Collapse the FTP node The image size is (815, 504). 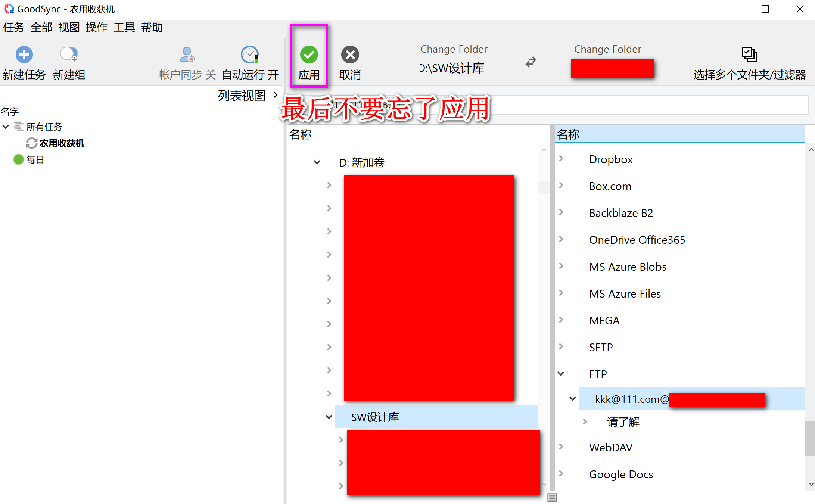(561, 374)
